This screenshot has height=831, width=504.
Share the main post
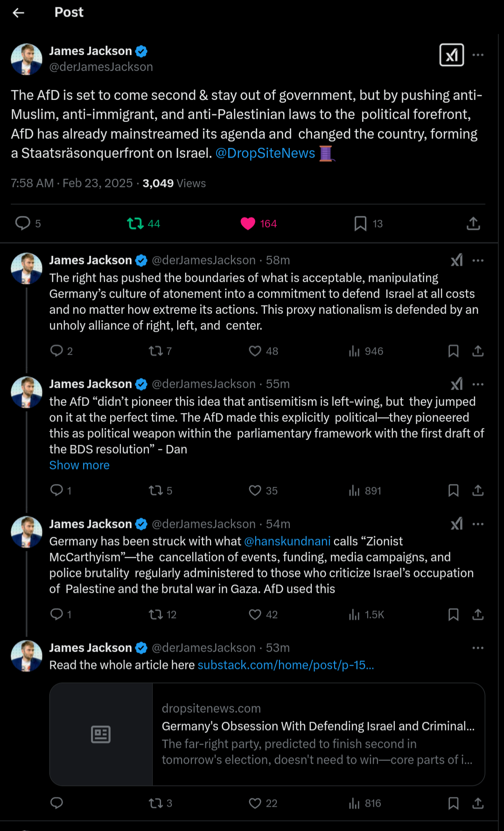coord(473,223)
